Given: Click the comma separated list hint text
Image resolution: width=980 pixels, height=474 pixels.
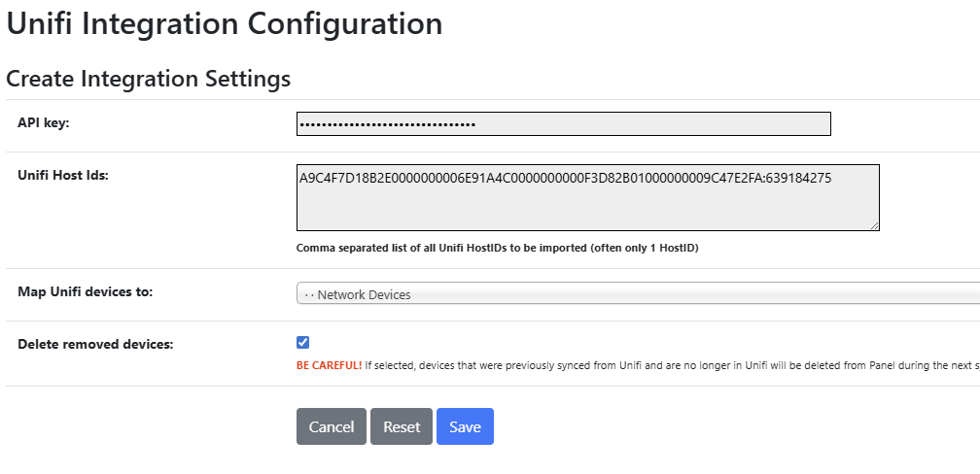Looking at the screenshot, I should (497, 248).
